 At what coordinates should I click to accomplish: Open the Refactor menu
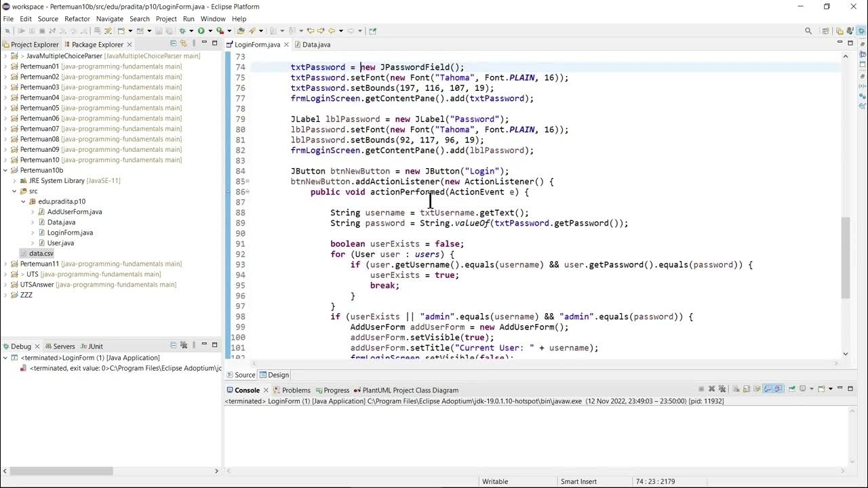(77, 19)
